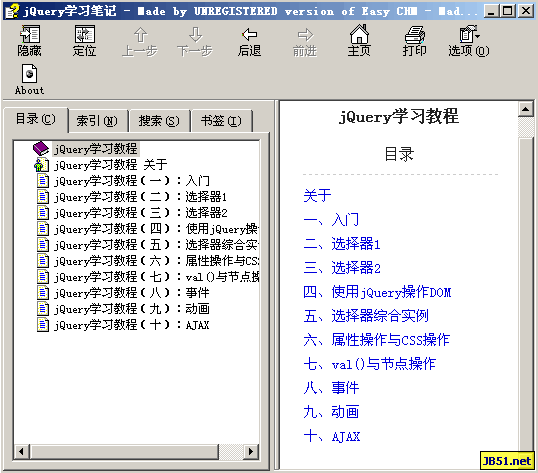
Task: Select tree item jQuery学习教程(二)：选择器1
Action: [140, 197]
